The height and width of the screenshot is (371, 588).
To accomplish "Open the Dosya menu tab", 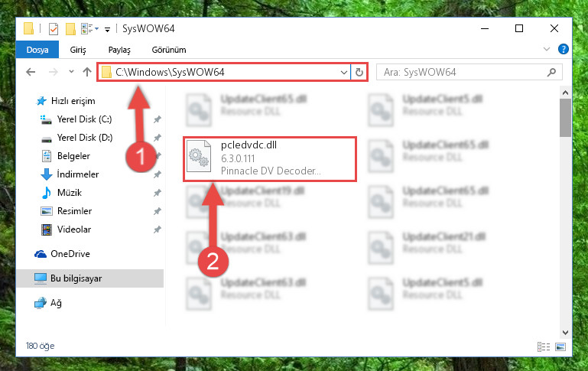I will [x=37, y=50].
